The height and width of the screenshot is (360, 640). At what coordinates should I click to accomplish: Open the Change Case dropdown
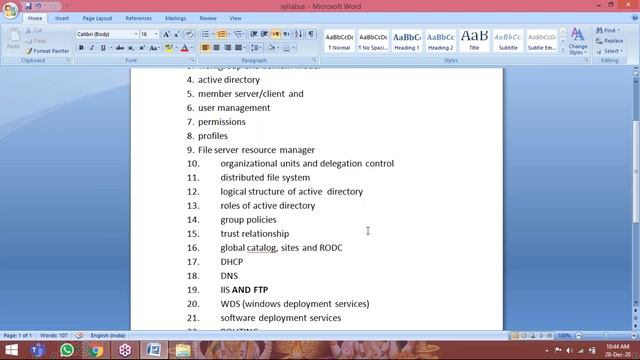[154, 48]
